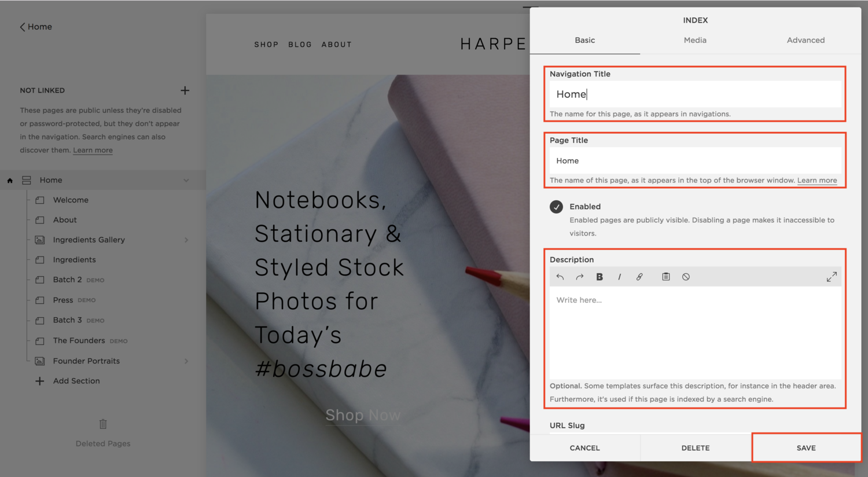Click the CANCEL button
Viewport: 868px width, 477px height.
[x=584, y=447]
